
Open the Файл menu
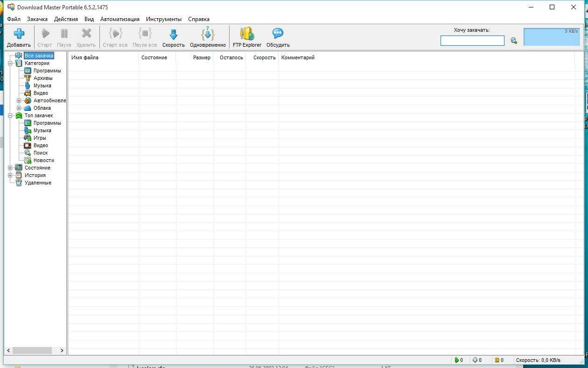click(x=14, y=19)
